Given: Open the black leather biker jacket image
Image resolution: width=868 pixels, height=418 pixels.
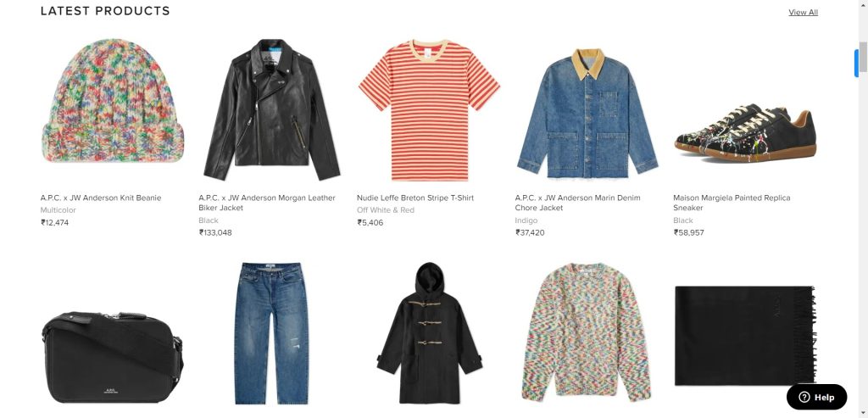Looking at the screenshot, I should pos(271,109).
